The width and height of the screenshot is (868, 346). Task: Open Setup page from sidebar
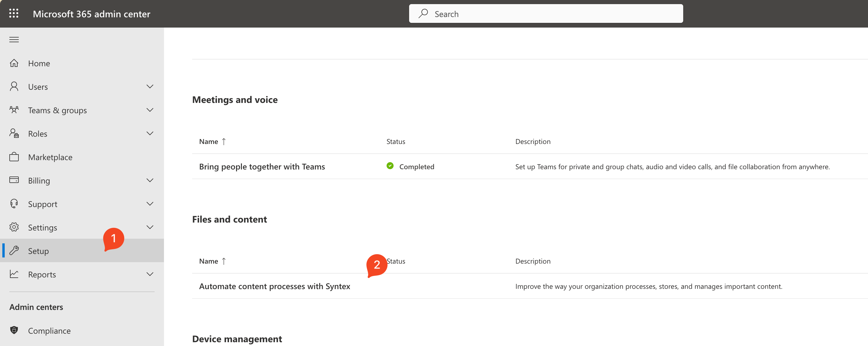39,250
